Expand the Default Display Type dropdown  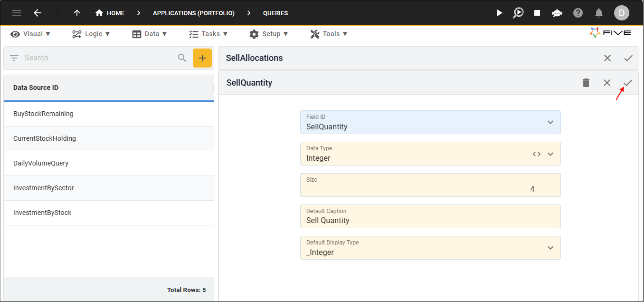pyautogui.click(x=550, y=248)
